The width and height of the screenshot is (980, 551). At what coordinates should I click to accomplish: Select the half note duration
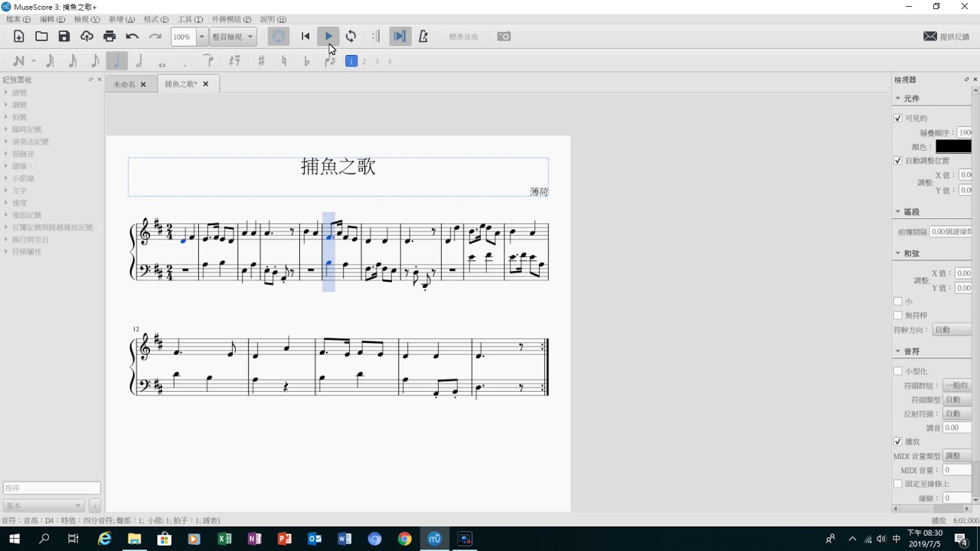pos(139,61)
